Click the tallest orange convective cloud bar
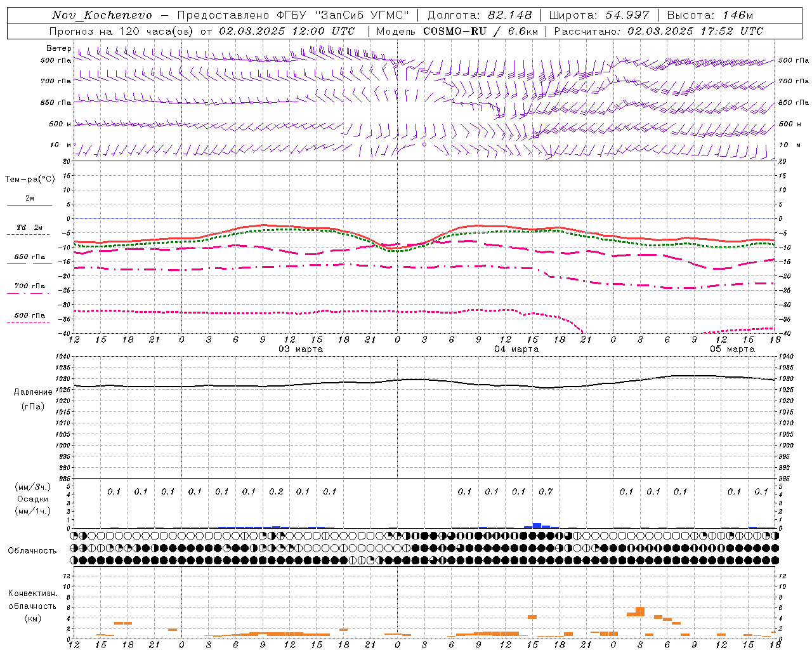 pos(640,612)
